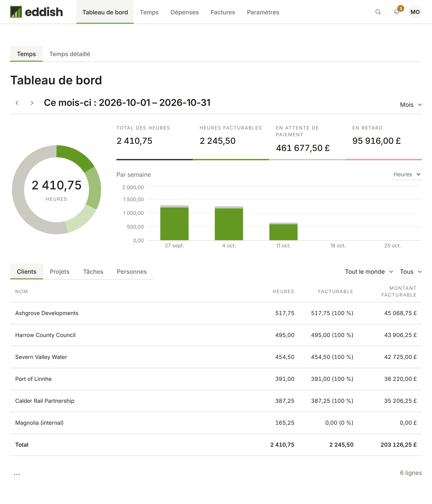Screen dimensions: 432x504
Task: Open the Factures navigation item
Action: [x=223, y=12]
